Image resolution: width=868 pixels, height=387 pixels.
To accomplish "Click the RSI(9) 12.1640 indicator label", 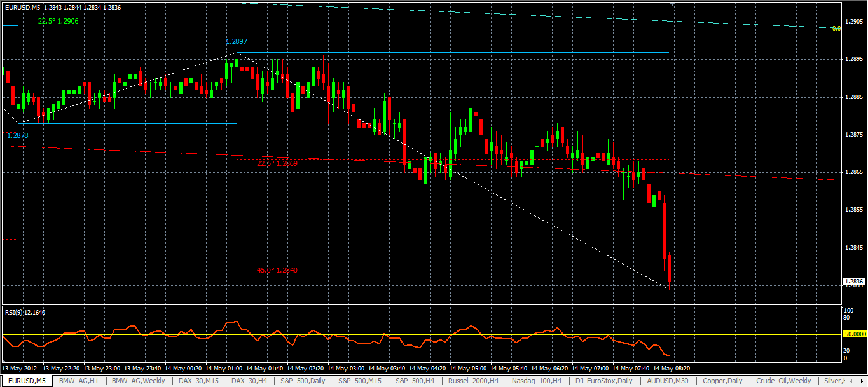I will click(25, 311).
